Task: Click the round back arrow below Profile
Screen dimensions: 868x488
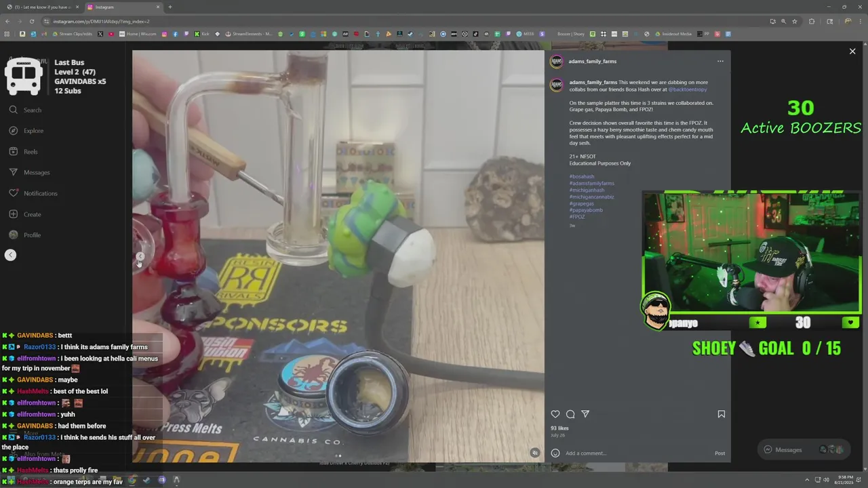Action: (x=11, y=255)
